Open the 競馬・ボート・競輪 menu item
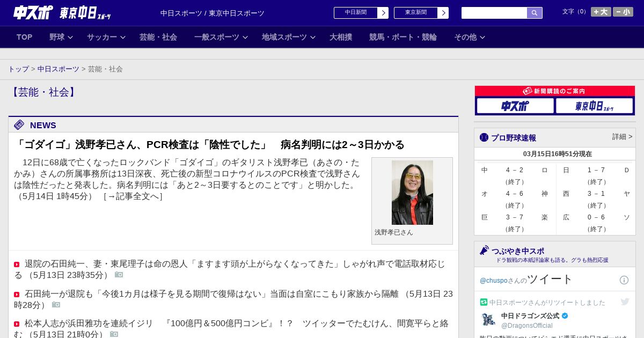The height and width of the screenshot is (338, 644). click(403, 37)
